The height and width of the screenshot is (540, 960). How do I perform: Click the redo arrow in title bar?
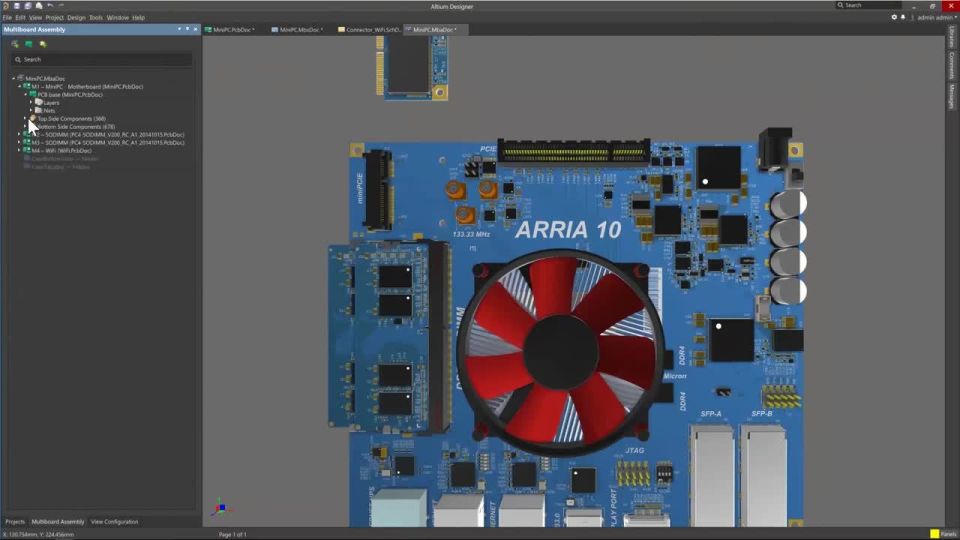tap(61, 6)
